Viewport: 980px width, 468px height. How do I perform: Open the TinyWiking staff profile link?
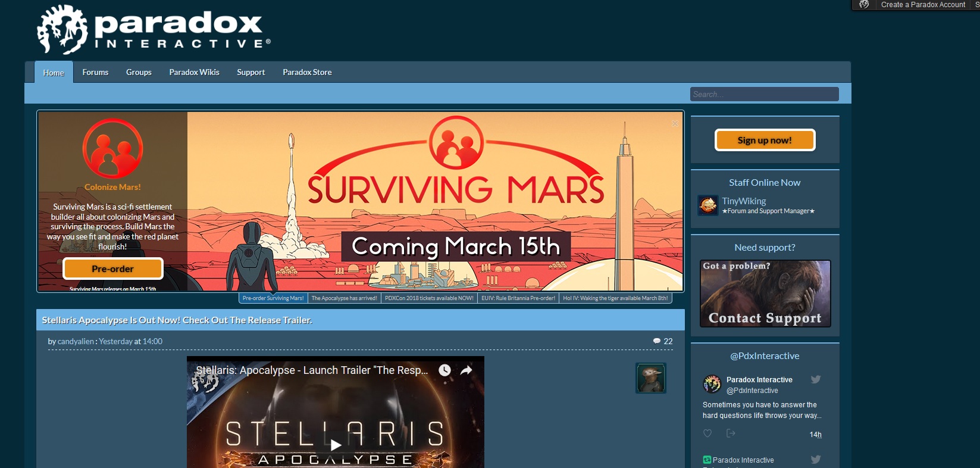click(x=744, y=201)
